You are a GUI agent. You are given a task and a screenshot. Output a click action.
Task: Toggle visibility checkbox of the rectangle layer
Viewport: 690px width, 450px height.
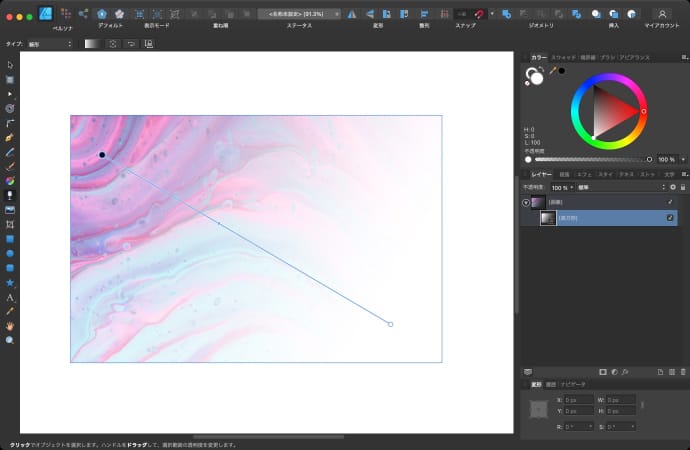tap(670, 218)
